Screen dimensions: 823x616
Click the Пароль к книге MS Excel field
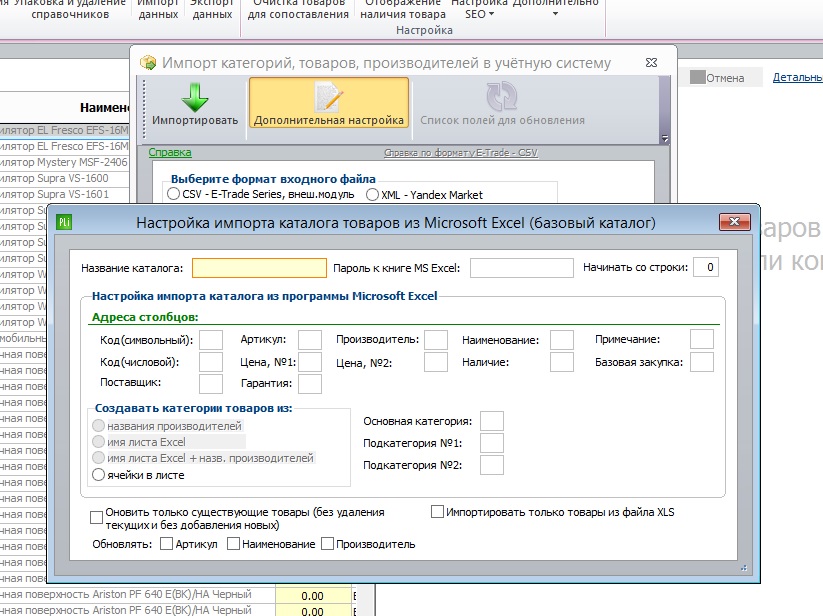click(x=522, y=268)
